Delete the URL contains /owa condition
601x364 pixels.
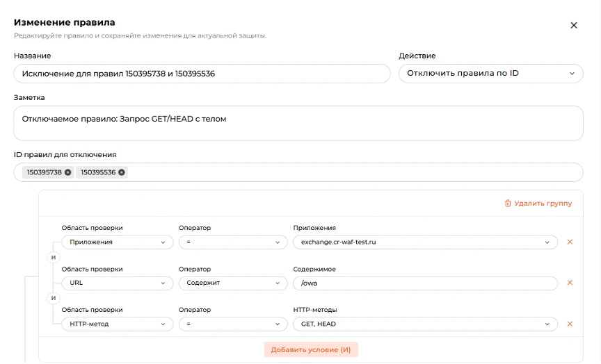[570, 283]
